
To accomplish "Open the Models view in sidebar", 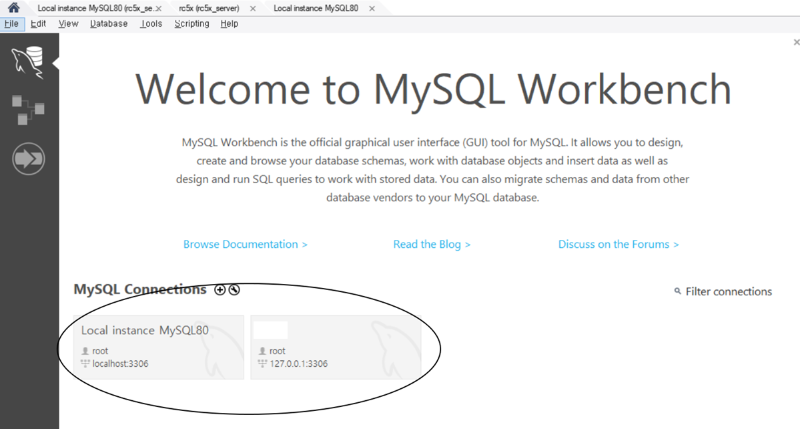I will (x=27, y=110).
